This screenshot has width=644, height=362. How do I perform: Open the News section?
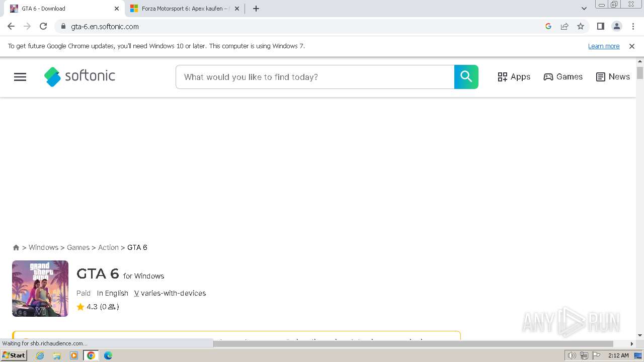click(613, 77)
